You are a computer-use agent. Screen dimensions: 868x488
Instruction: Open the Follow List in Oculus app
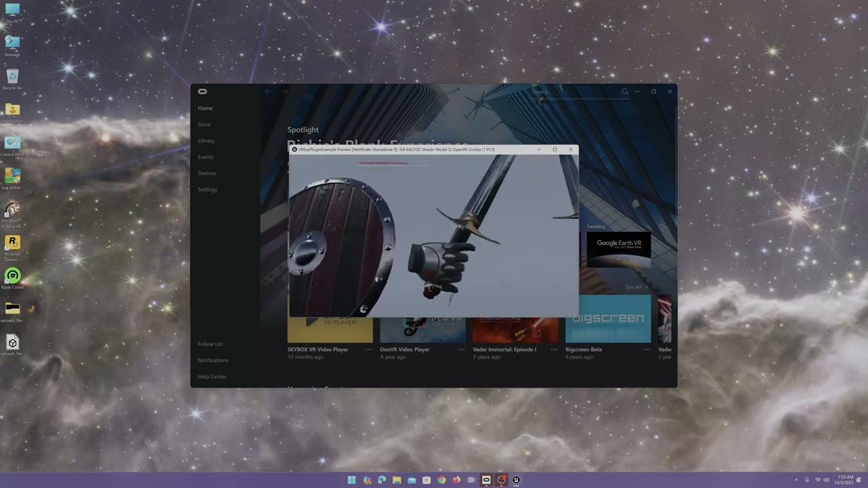[210, 344]
